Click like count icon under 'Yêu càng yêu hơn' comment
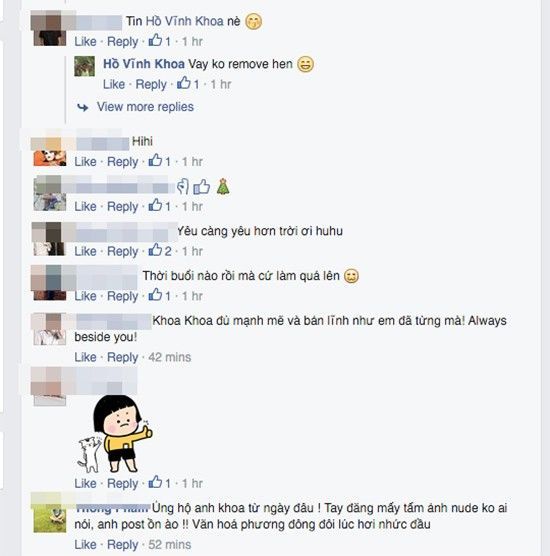The height and width of the screenshot is (556, 550). (155, 250)
